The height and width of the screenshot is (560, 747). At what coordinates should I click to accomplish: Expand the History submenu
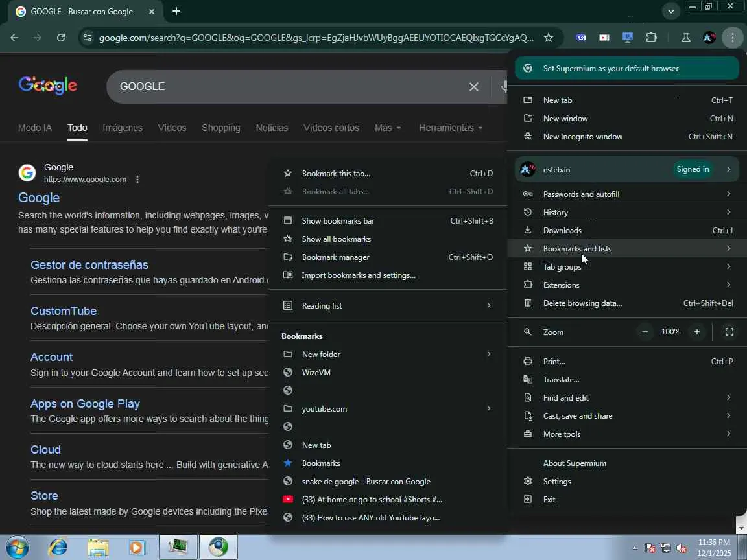pos(628,213)
